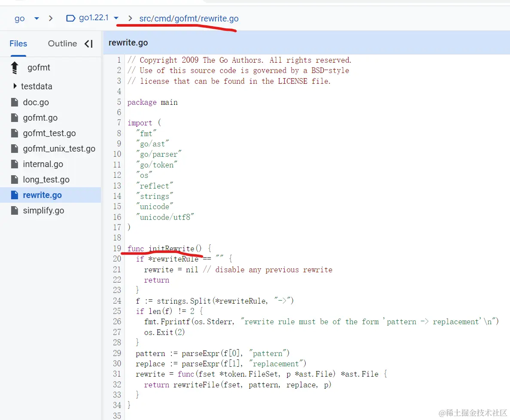Select rewrite.go in the file list
The image size is (510, 420).
pos(42,195)
